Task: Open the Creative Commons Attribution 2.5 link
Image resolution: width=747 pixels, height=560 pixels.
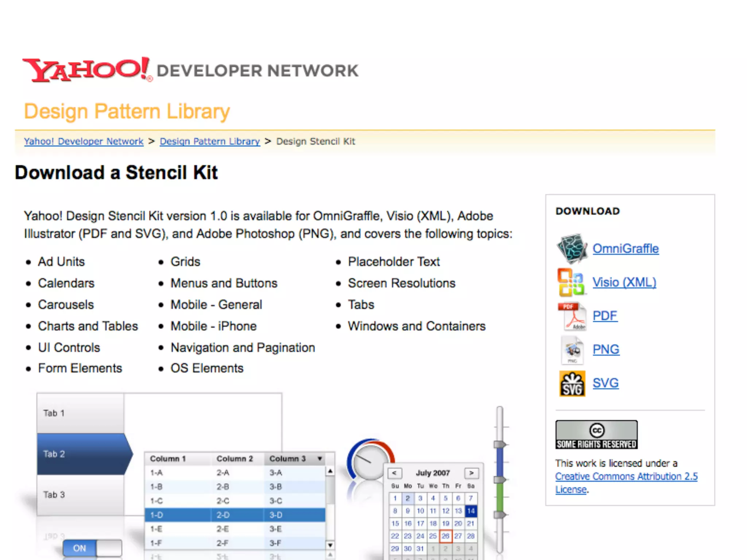Action: click(626, 477)
